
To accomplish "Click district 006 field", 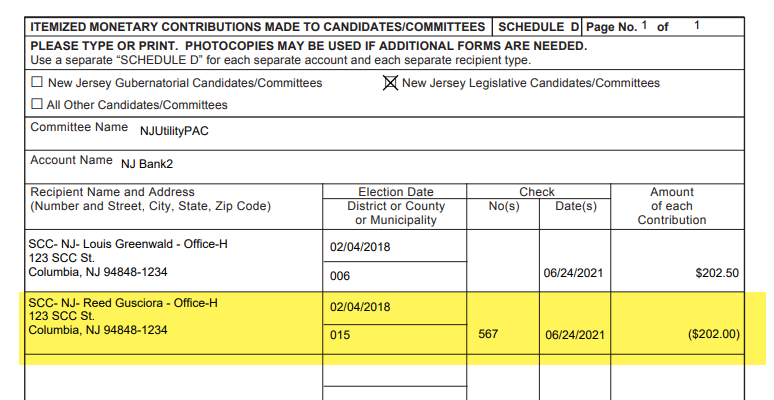I will click(394, 276).
